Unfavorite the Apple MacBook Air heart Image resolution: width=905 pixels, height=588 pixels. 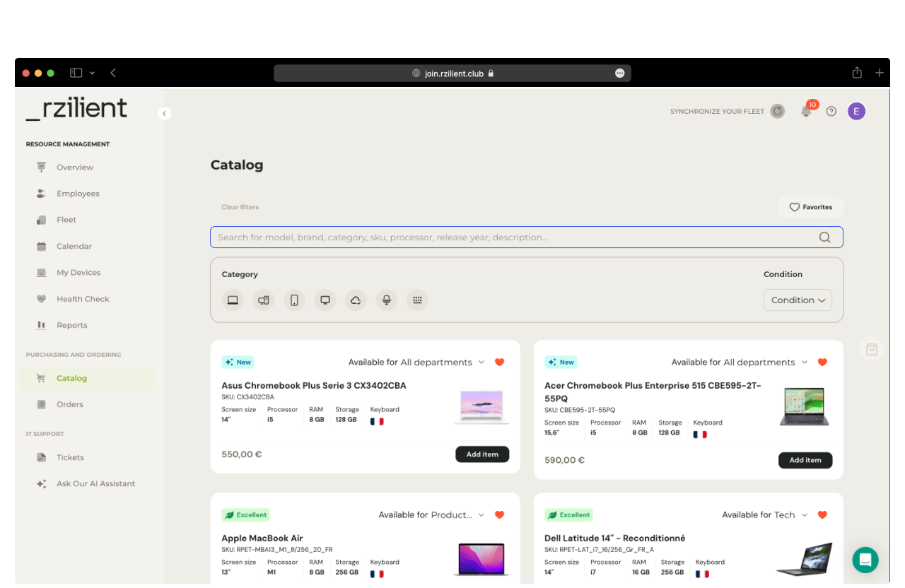pyautogui.click(x=499, y=515)
